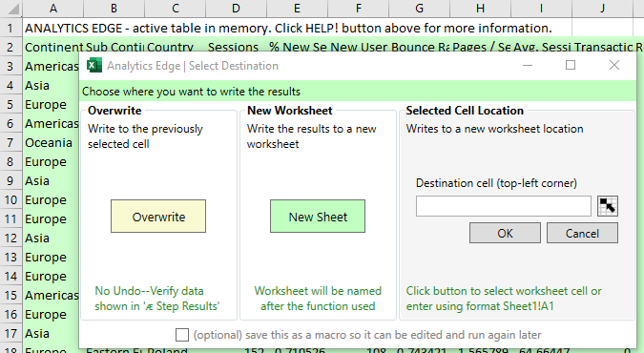Cancel the Select Destination dialog
Viewport: 644px width, 353px height.
pos(582,233)
